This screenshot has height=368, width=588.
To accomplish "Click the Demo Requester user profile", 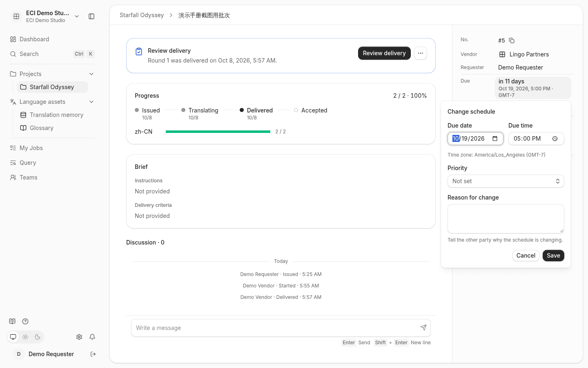I will click(x=44, y=354).
